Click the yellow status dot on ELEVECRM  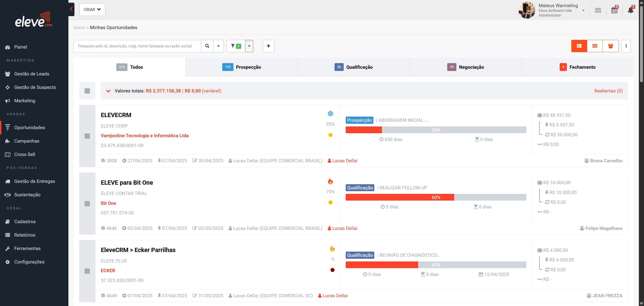click(x=330, y=135)
